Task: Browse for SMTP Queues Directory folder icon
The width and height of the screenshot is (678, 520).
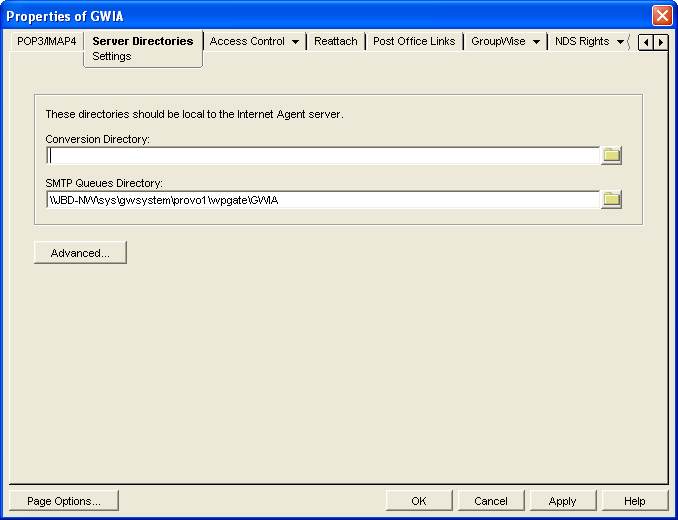Action: [x=611, y=199]
